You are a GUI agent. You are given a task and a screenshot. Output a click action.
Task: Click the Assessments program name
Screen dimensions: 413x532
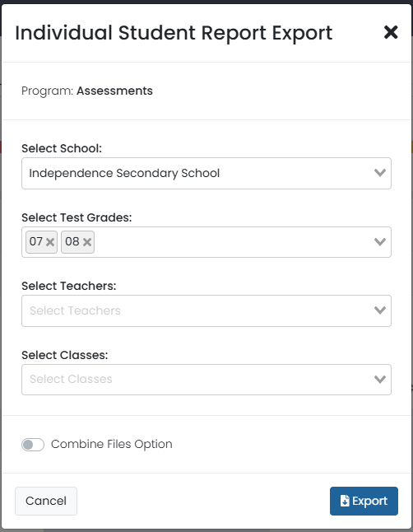tap(114, 91)
